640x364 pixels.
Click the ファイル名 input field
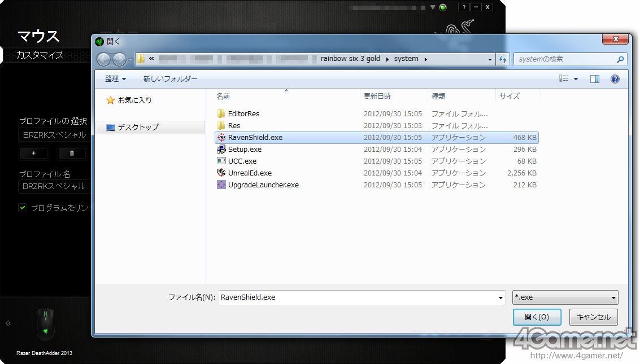click(x=357, y=297)
